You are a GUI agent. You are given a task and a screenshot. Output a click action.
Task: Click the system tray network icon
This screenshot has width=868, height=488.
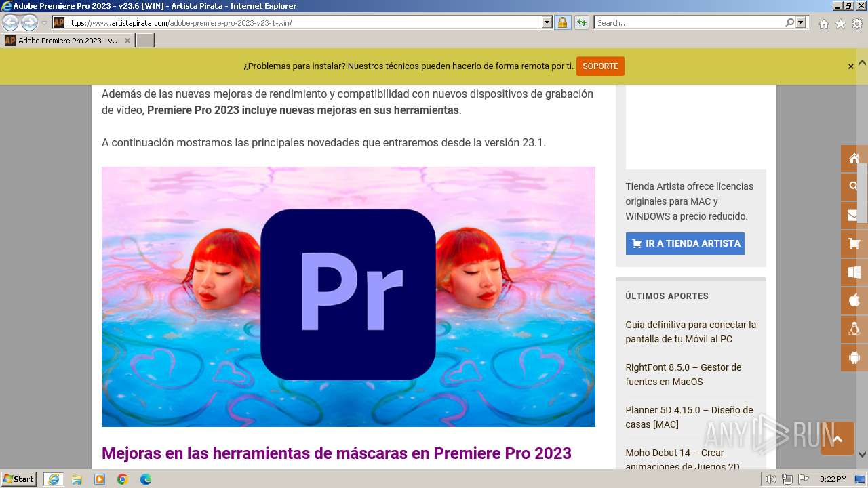click(787, 479)
